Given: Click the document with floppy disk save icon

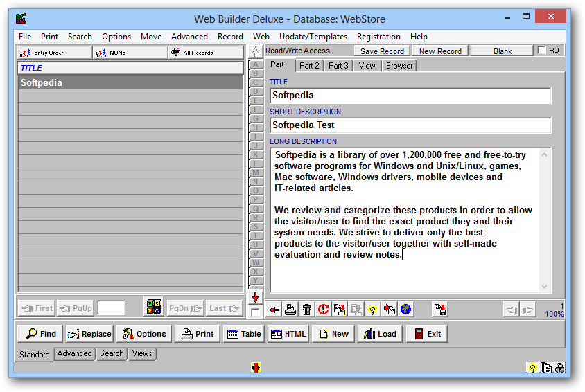Looking at the screenshot, I should (440, 310).
